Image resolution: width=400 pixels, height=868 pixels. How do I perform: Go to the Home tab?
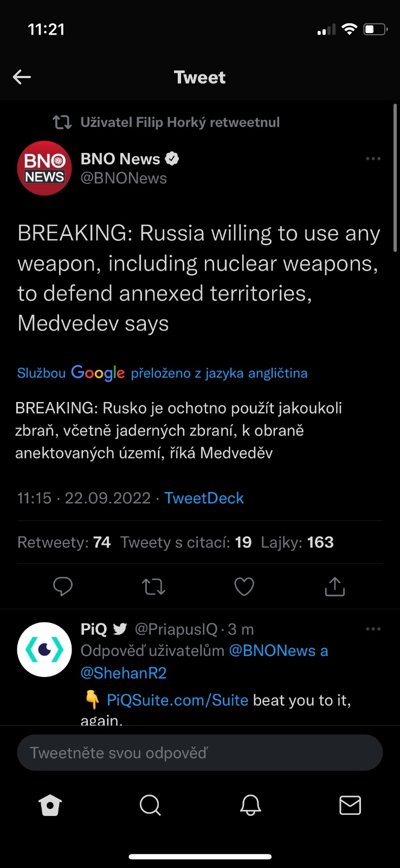click(x=50, y=806)
